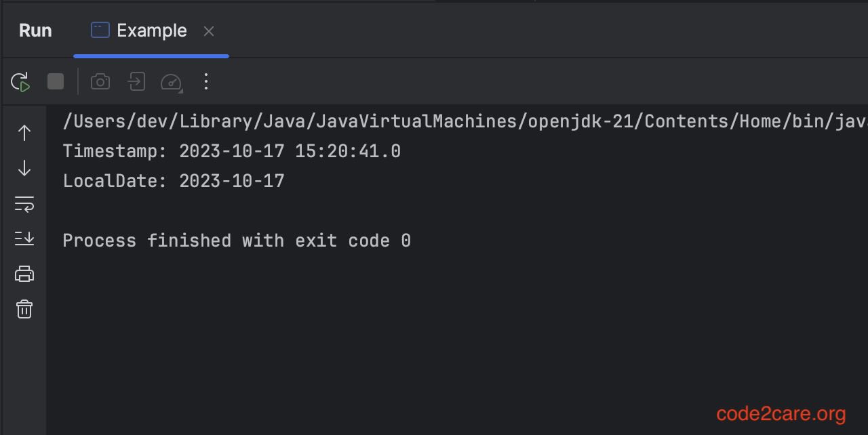Click the Process finished exit message
Viewport: 868px width, 435px height.
[x=236, y=240]
